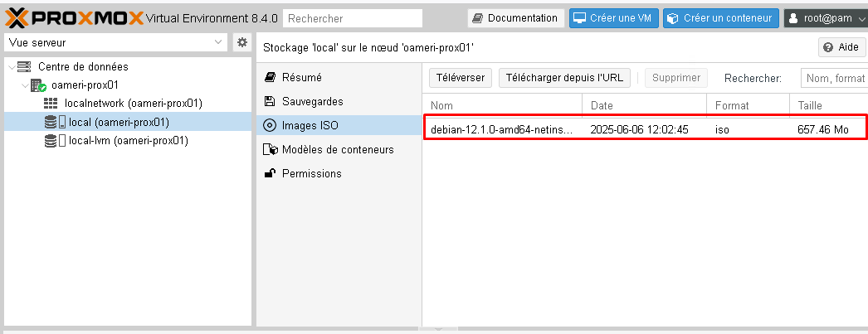Open Modèles de conteneurs section
Image resolution: width=868 pixels, height=334 pixels.
tap(339, 149)
